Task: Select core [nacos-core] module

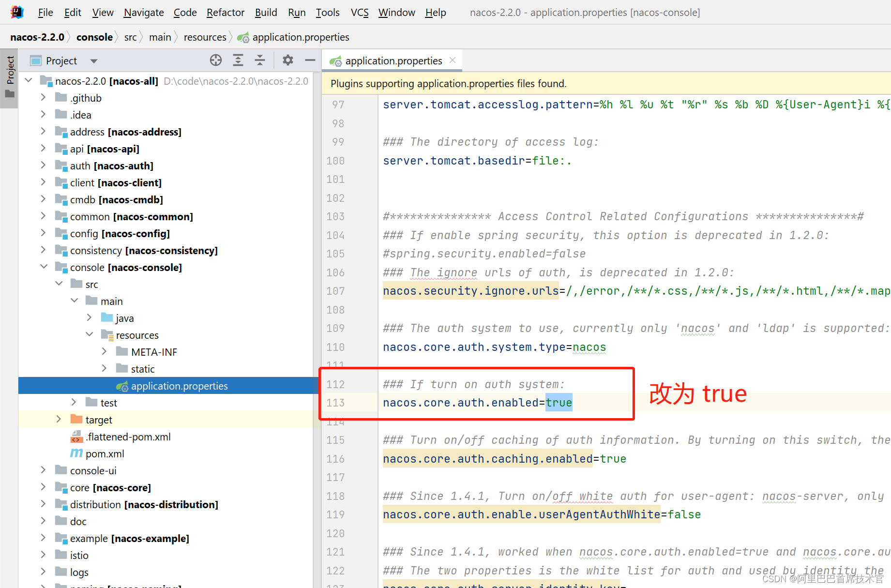Action: 110,487
